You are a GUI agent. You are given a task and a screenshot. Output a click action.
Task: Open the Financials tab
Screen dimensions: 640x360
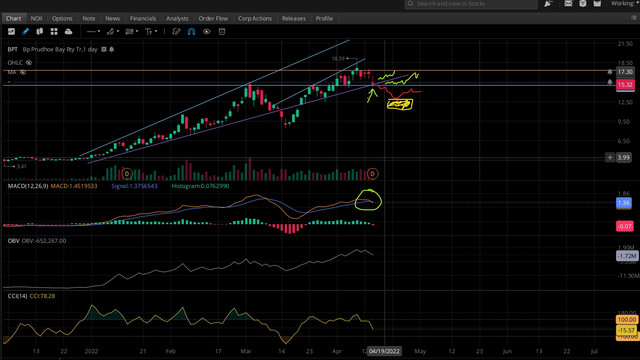click(x=143, y=18)
